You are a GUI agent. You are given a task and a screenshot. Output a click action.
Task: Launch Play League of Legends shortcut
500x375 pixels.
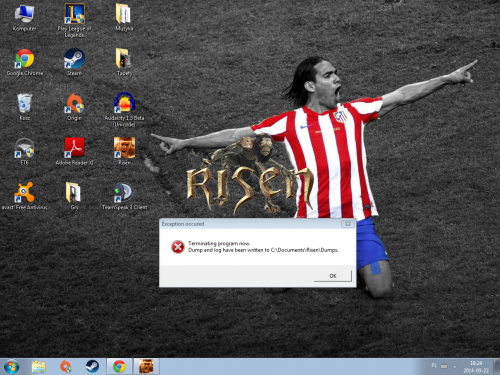pyautogui.click(x=74, y=20)
